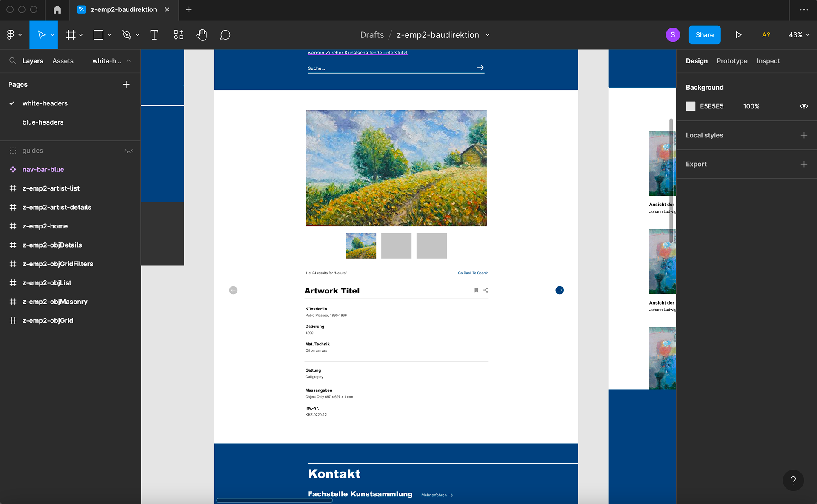Open the Figma main menu
The image size is (817, 504).
pyautogui.click(x=11, y=35)
